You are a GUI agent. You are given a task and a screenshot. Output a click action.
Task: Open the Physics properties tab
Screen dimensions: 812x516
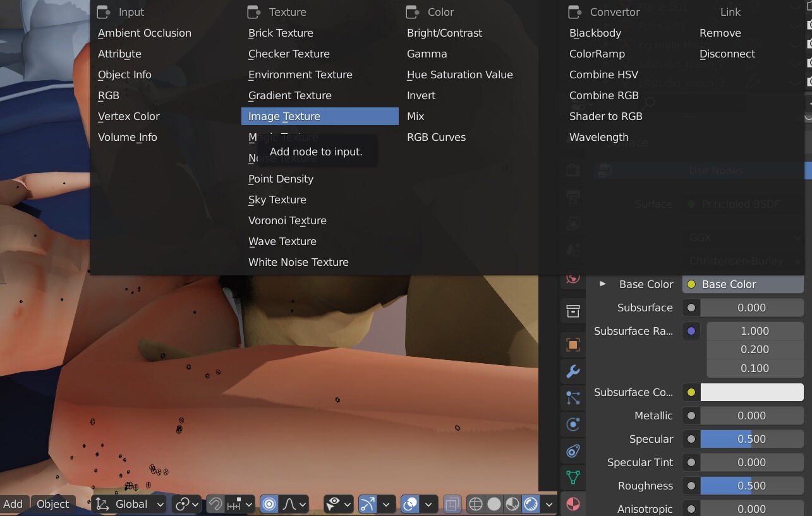coord(573,424)
